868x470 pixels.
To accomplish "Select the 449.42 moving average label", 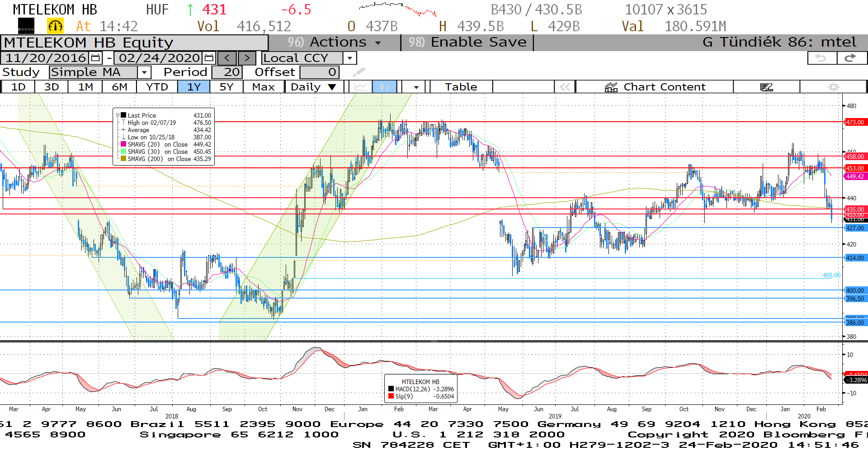I will 855,176.
